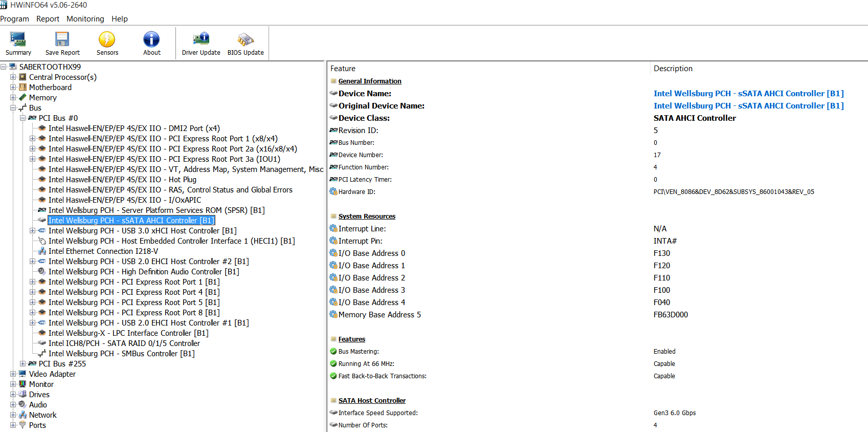This screenshot has height=432, width=868.
Task: Click the Audio speaker icon
Action: (23, 405)
